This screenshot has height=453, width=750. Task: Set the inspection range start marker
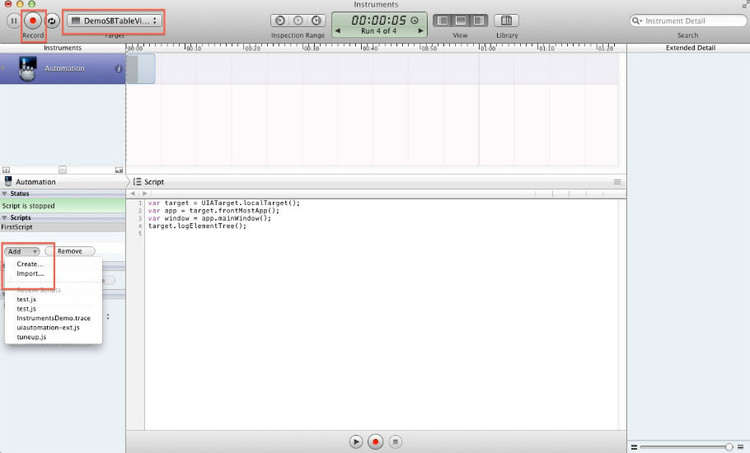[x=279, y=20]
